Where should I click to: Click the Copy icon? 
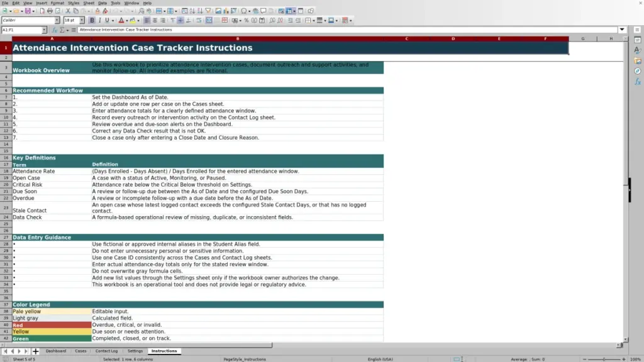point(75,11)
